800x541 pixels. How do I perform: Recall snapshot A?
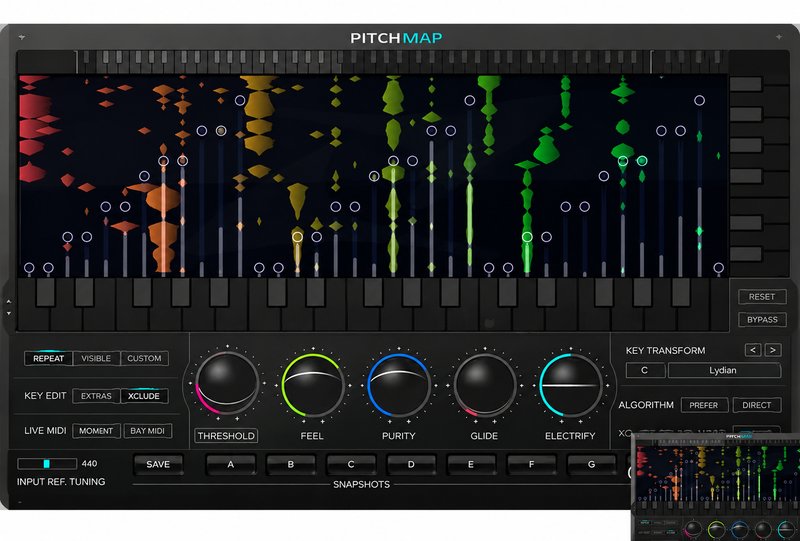(231, 464)
